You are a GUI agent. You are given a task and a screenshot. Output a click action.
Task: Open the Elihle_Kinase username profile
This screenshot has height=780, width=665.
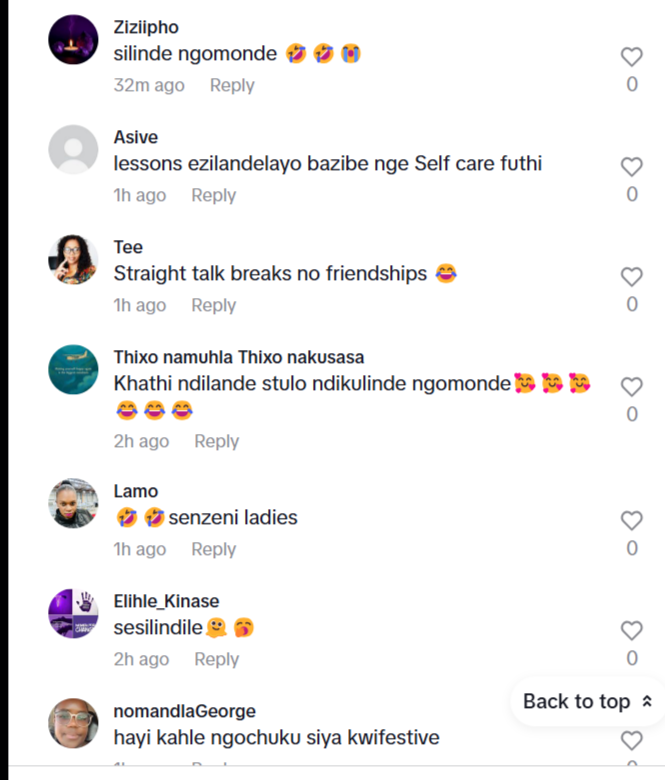pos(166,601)
